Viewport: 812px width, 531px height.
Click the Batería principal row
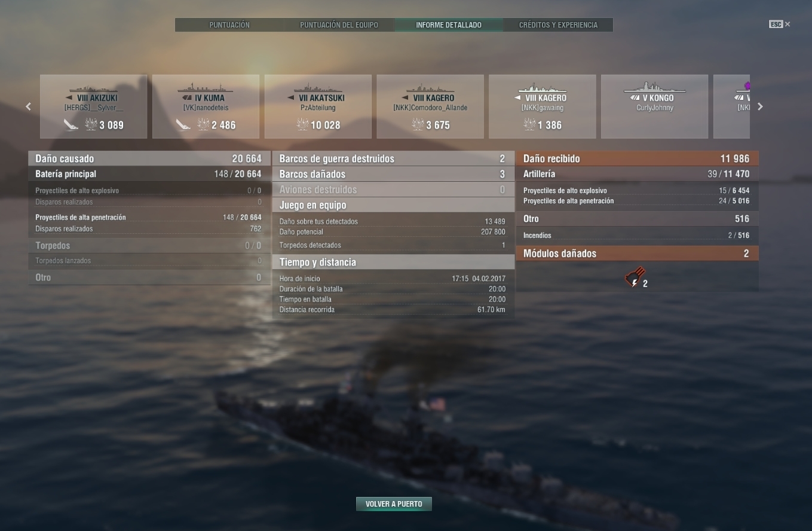(x=148, y=174)
